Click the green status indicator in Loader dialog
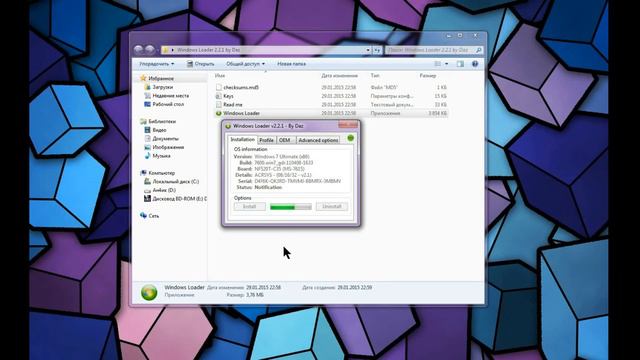640x360 pixels. (350, 138)
